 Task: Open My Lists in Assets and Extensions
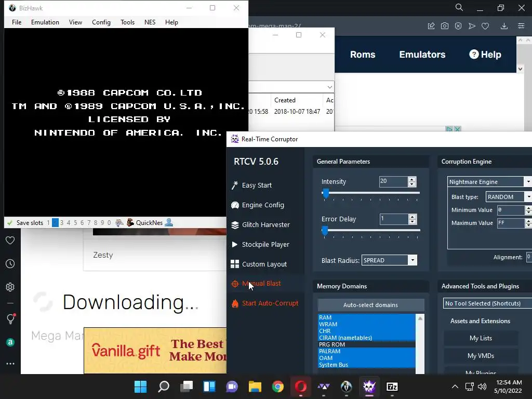pos(481,338)
